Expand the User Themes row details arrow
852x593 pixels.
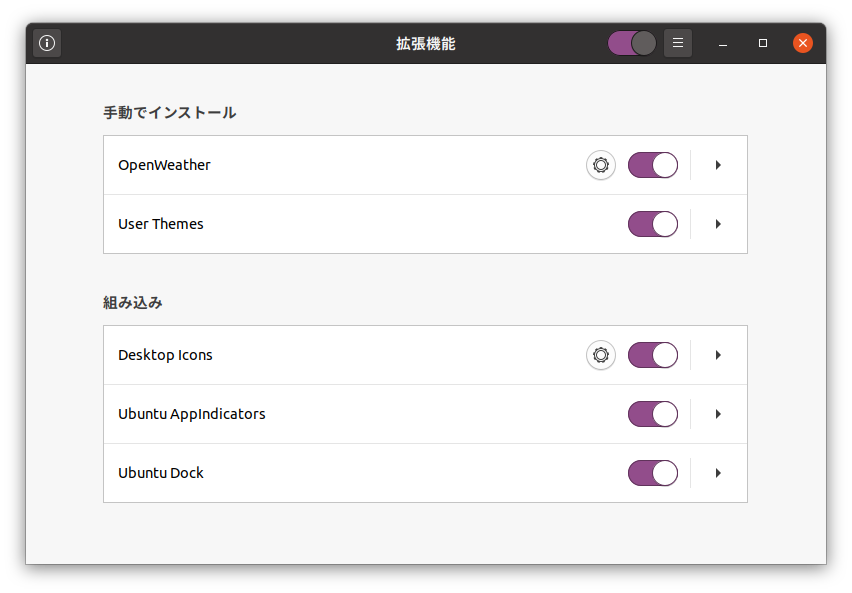point(718,224)
